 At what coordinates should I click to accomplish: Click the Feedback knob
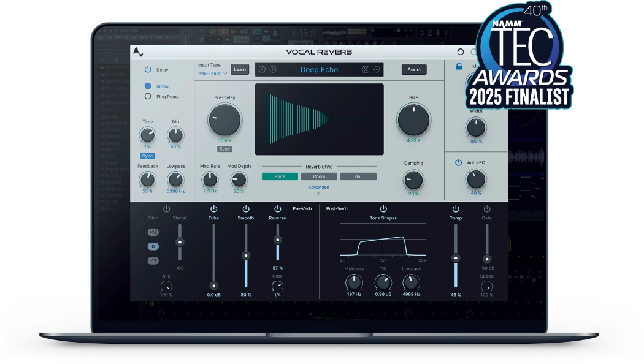point(147,180)
